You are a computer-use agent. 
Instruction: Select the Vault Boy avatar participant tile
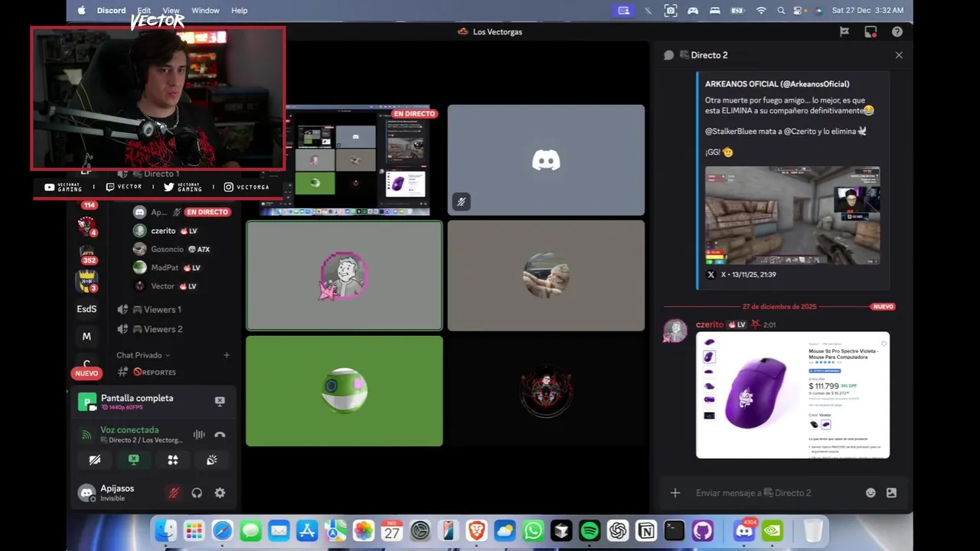(344, 275)
